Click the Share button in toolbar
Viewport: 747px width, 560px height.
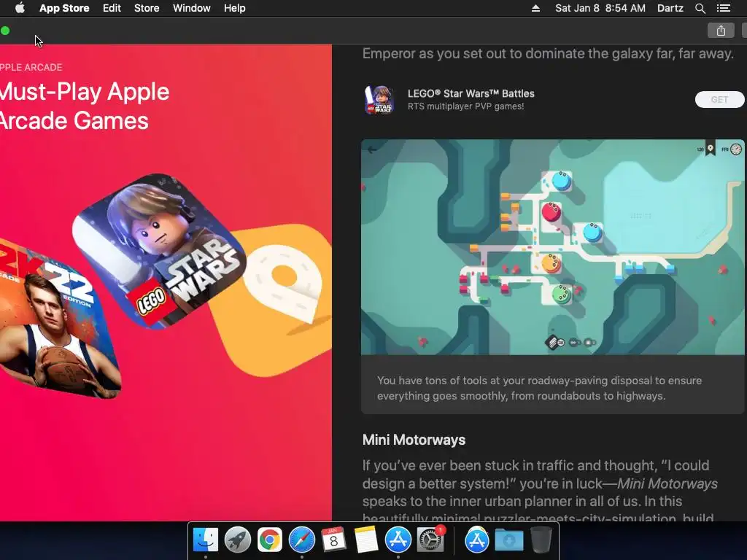(x=721, y=31)
